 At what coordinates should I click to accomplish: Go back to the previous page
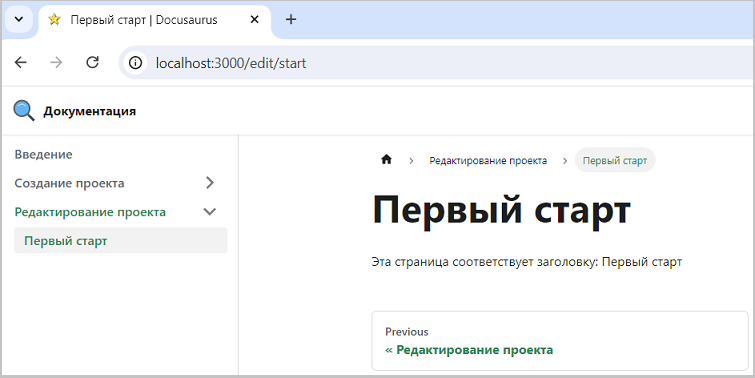[21, 62]
